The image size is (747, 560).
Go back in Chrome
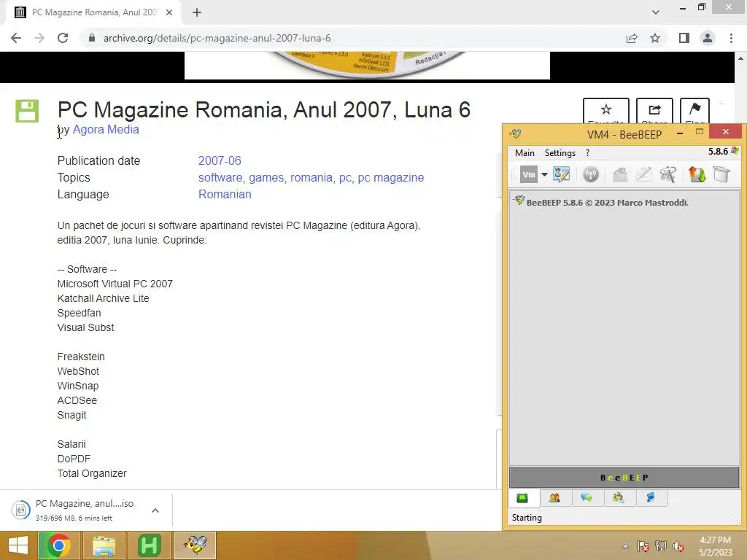click(16, 38)
